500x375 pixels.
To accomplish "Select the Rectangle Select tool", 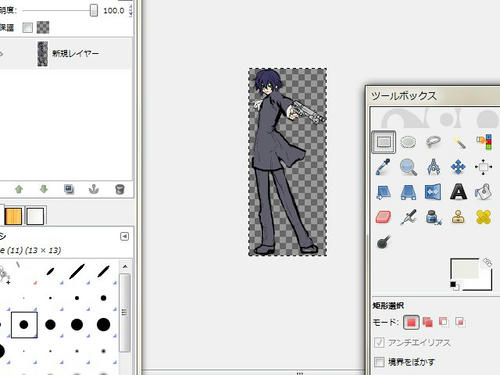I will 383,142.
